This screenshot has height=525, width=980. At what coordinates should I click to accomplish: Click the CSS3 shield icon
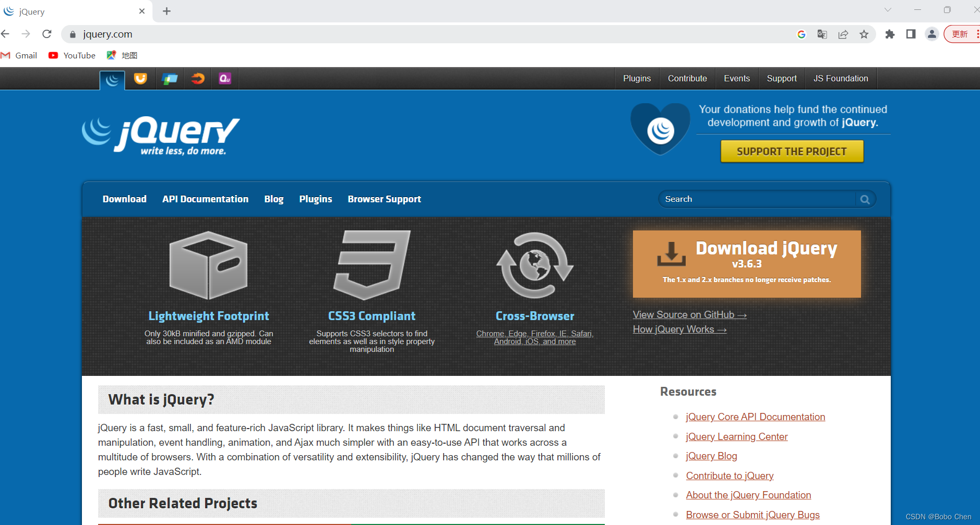(x=372, y=266)
